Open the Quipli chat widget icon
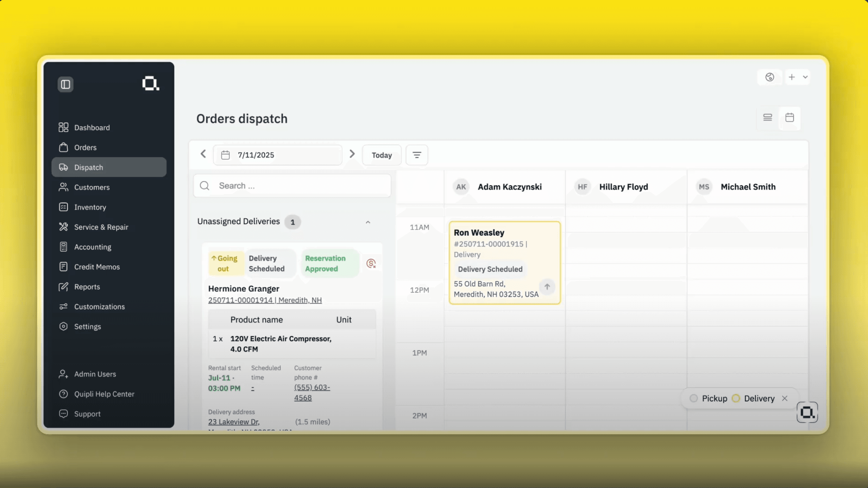The height and width of the screenshot is (488, 868). click(807, 412)
